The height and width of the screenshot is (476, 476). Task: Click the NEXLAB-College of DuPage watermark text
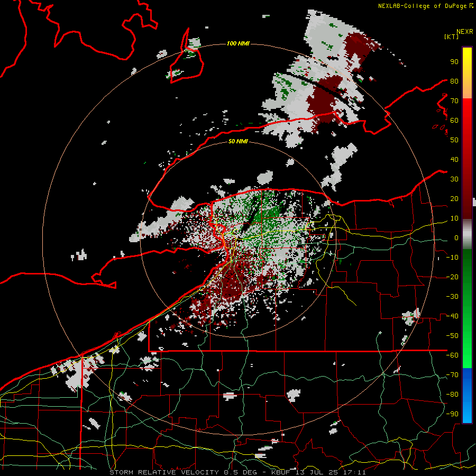[x=425, y=6]
